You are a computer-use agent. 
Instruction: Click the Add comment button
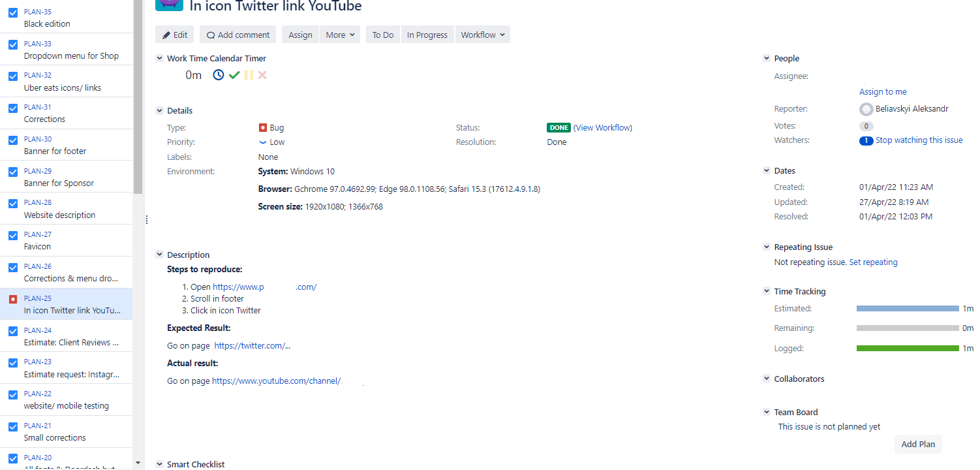coord(238,35)
